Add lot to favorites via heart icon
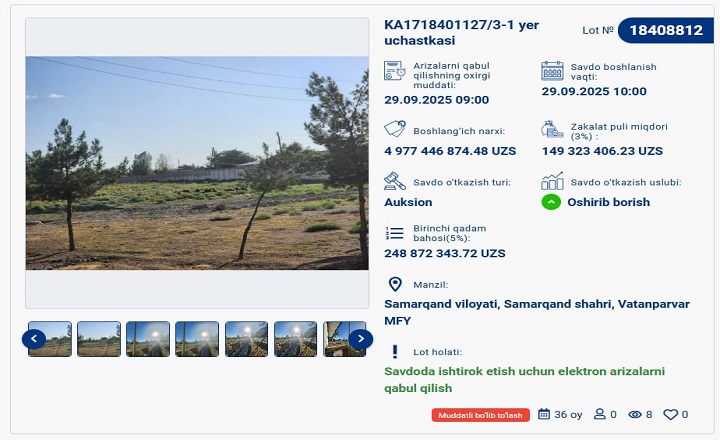Viewport: 720px width, 440px height. (x=670, y=414)
